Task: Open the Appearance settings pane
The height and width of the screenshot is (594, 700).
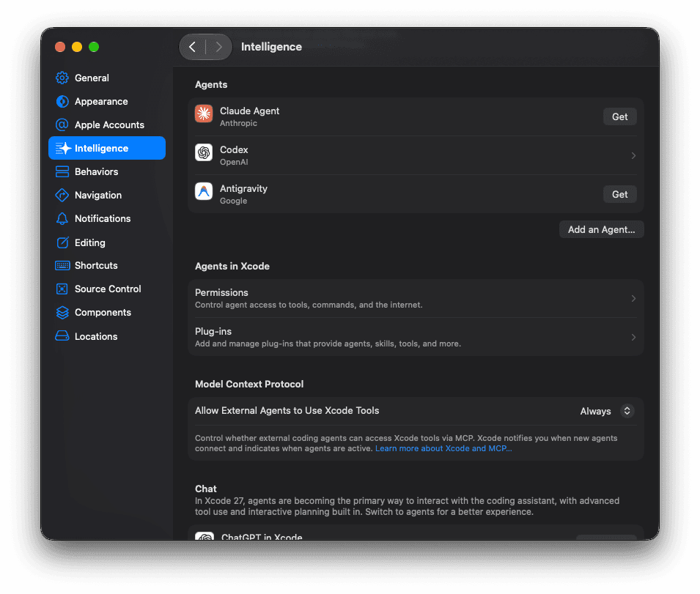Action: [107, 101]
